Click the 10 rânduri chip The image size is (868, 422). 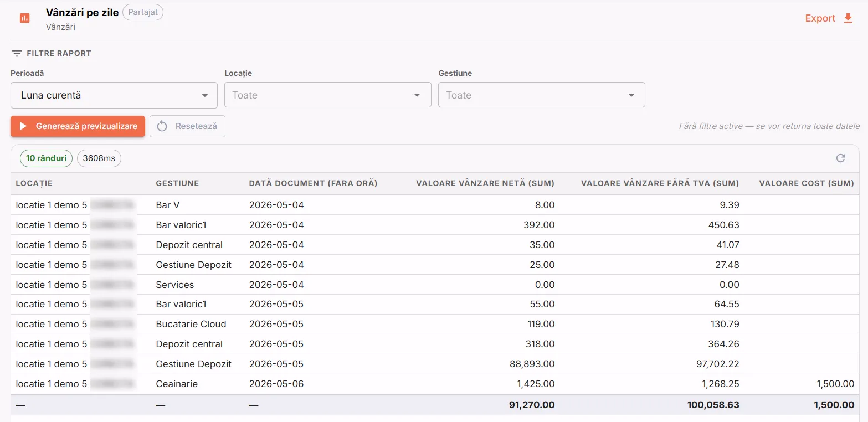(47, 158)
